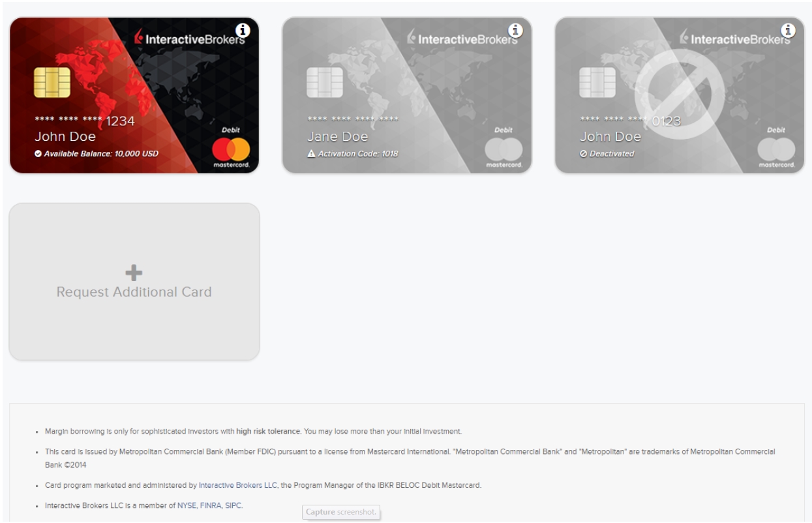Screen dimensions: 812x523
Task: Open the Interactive Brokers LLC link
Action: click(239, 485)
